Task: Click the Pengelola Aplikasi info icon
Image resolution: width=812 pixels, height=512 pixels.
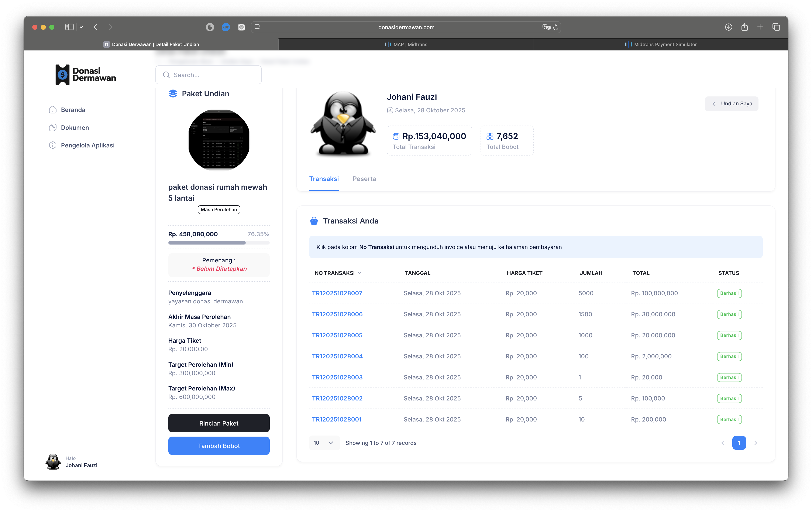Action: tap(53, 145)
